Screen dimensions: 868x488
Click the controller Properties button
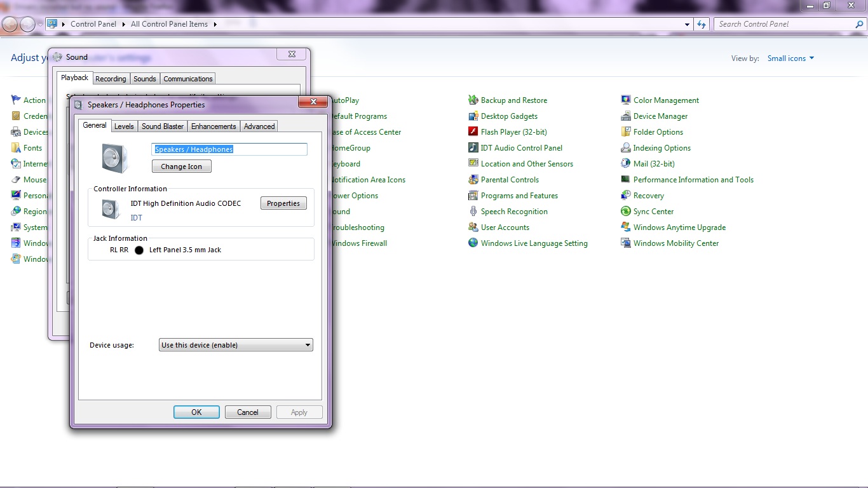pyautogui.click(x=283, y=203)
